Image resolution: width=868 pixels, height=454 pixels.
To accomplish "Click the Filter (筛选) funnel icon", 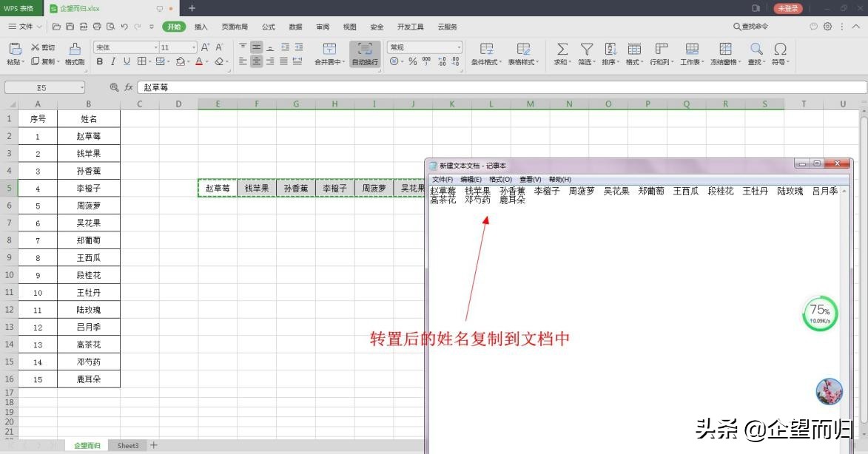I will coord(586,49).
